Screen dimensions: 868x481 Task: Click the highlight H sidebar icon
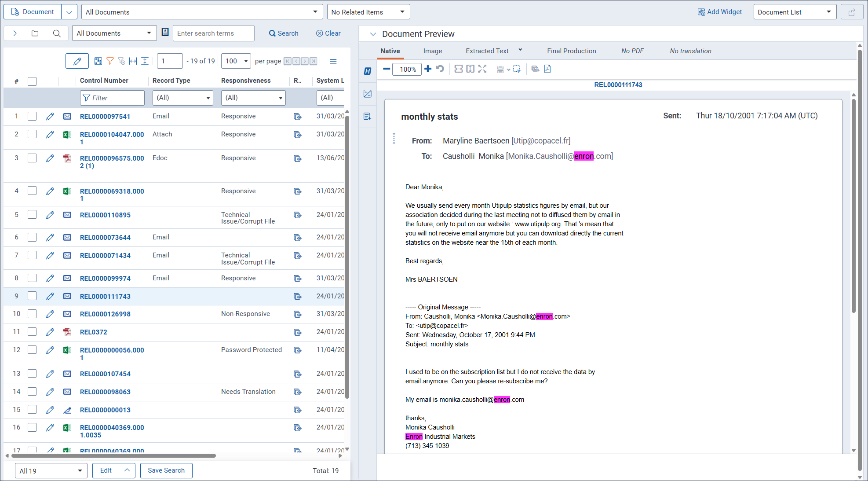coord(368,71)
